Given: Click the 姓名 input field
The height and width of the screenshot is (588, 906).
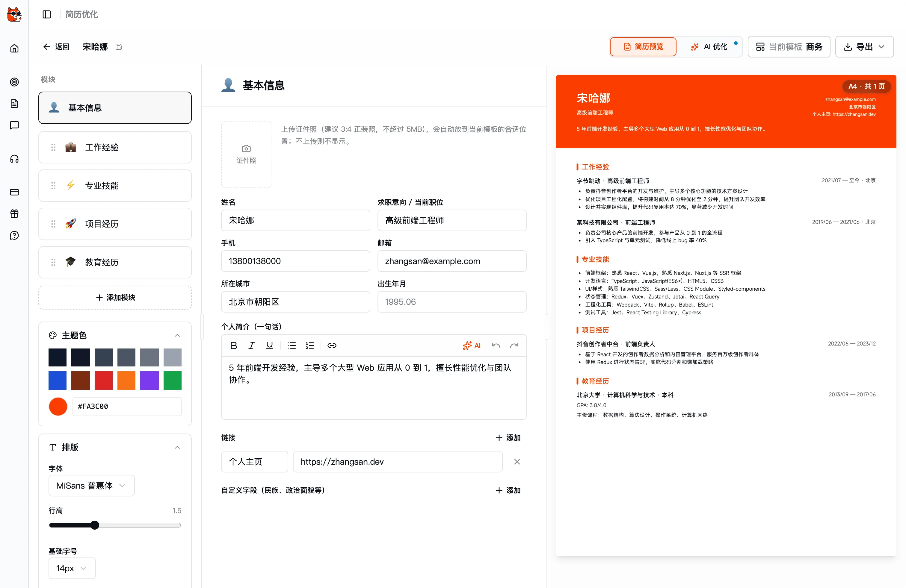Looking at the screenshot, I should tap(295, 220).
